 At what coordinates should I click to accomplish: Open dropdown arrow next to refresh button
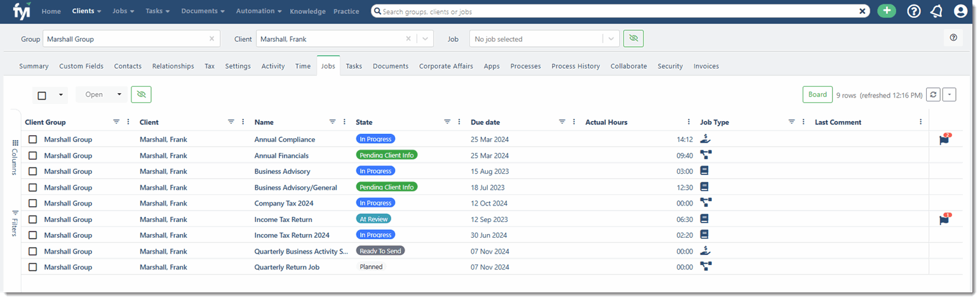click(x=949, y=95)
